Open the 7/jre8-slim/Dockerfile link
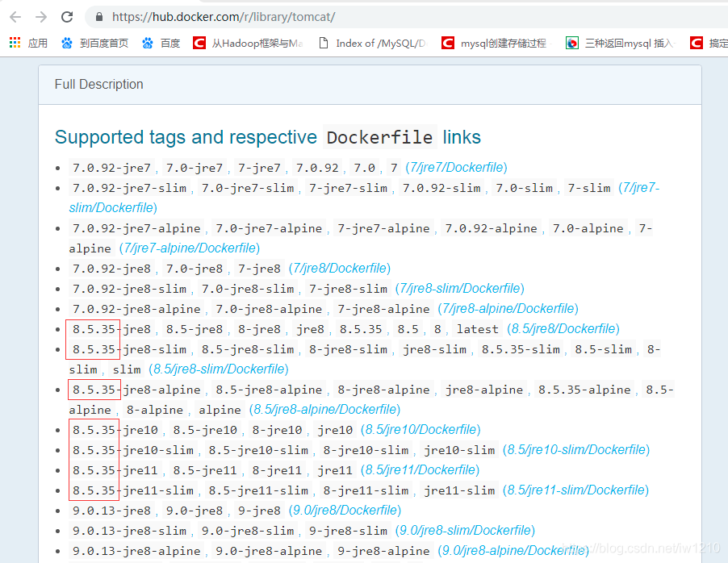The width and height of the screenshot is (728, 563). click(x=460, y=288)
